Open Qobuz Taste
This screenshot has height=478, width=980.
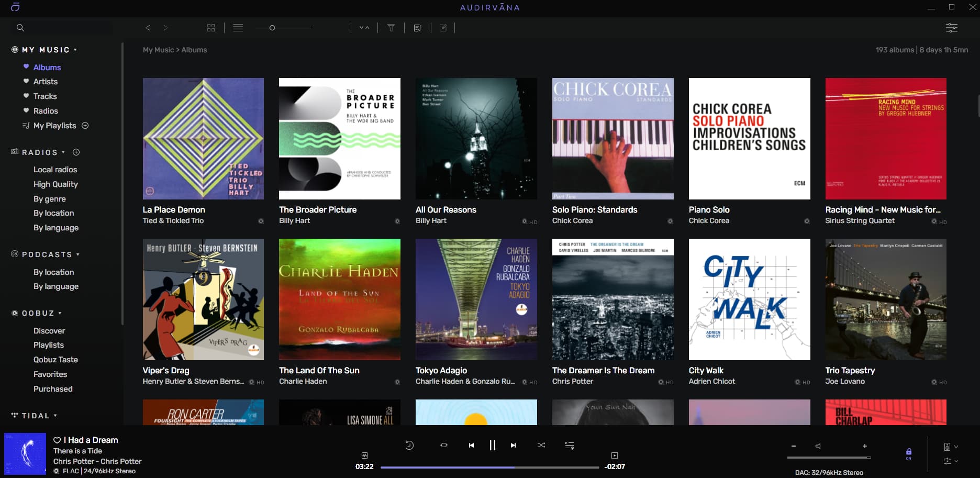point(55,360)
